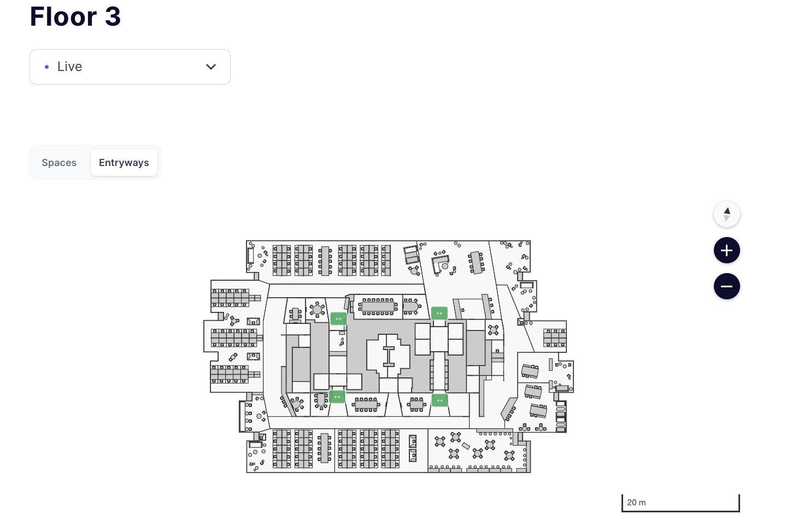
Task: Click the 20 m scale bar
Action: point(681,503)
